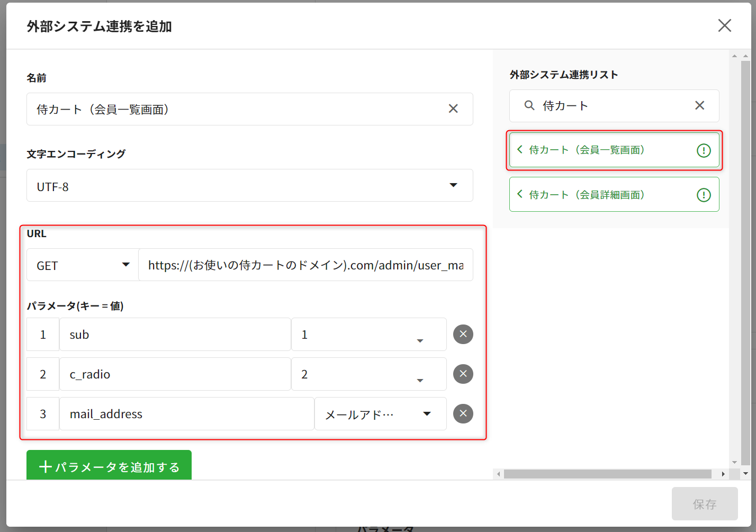The width and height of the screenshot is (756, 532).
Task: Click info icon for 会員詳細画面 entry
Action: [x=703, y=195]
